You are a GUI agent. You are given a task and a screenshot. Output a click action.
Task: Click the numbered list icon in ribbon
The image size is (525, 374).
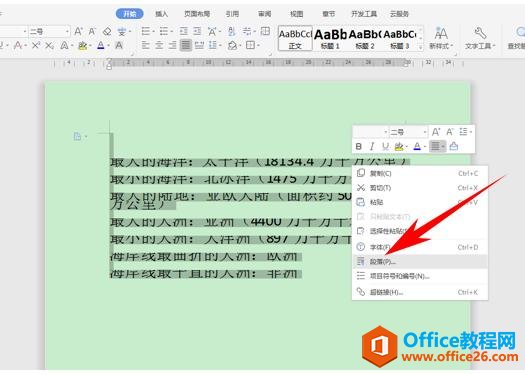coord(164,32)
